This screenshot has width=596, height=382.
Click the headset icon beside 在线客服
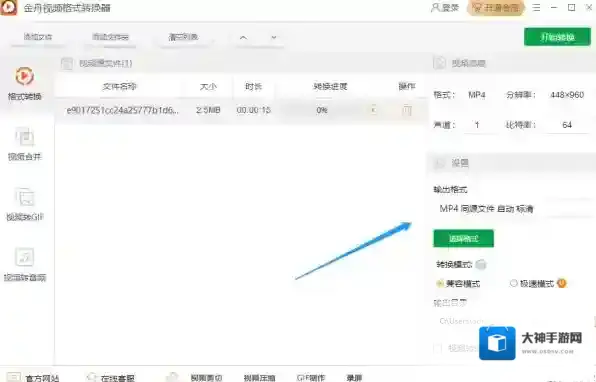click(x=92, y=377)
